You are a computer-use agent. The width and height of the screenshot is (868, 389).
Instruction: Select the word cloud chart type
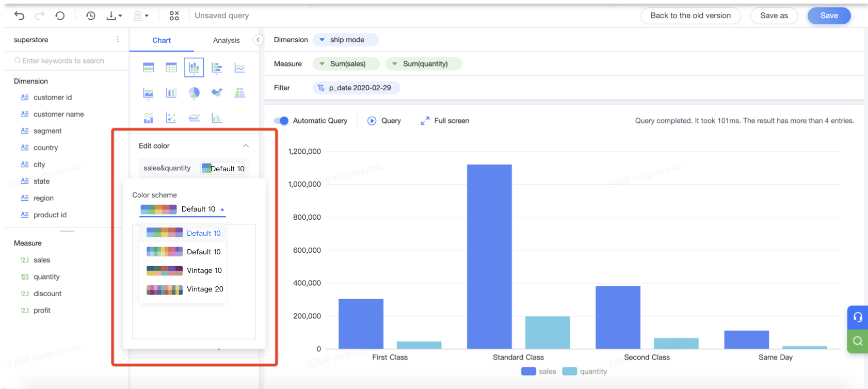[194, 118]
